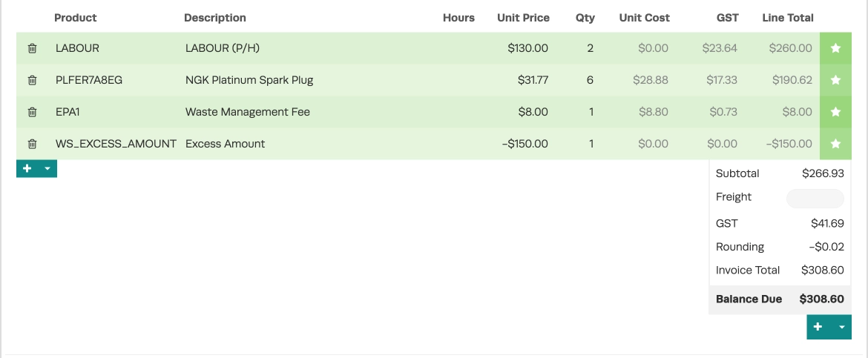Select the LABOUR product code cell

click(x=77, y=48)
